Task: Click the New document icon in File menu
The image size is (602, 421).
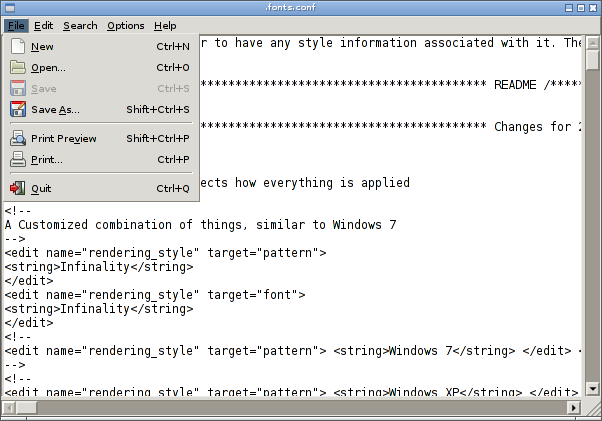Action: [x=18, y=46]
